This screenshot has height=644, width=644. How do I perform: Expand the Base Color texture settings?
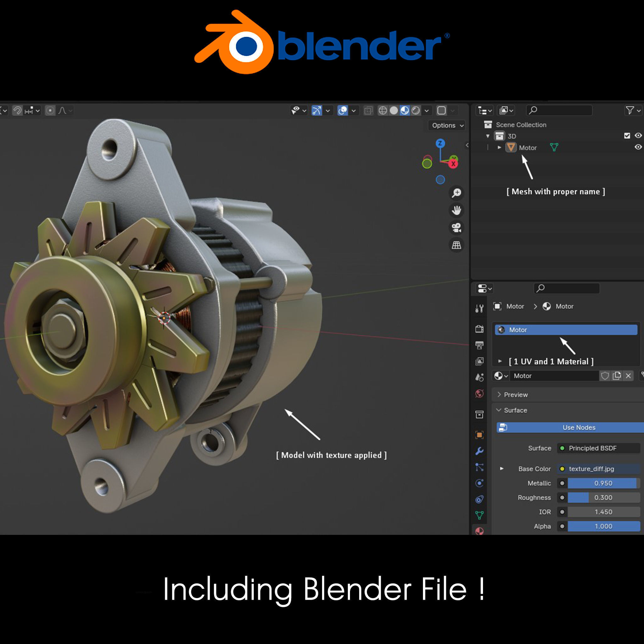tap(502, 468)
